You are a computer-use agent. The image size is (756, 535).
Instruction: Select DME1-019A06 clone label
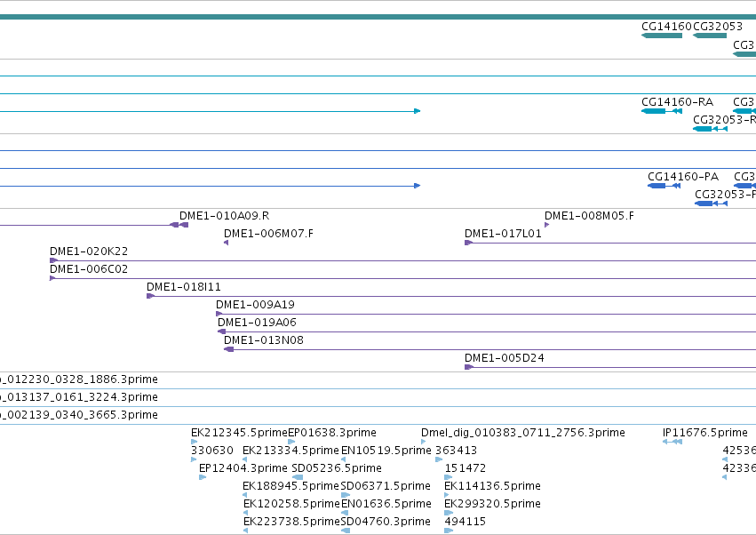[257, 323]
